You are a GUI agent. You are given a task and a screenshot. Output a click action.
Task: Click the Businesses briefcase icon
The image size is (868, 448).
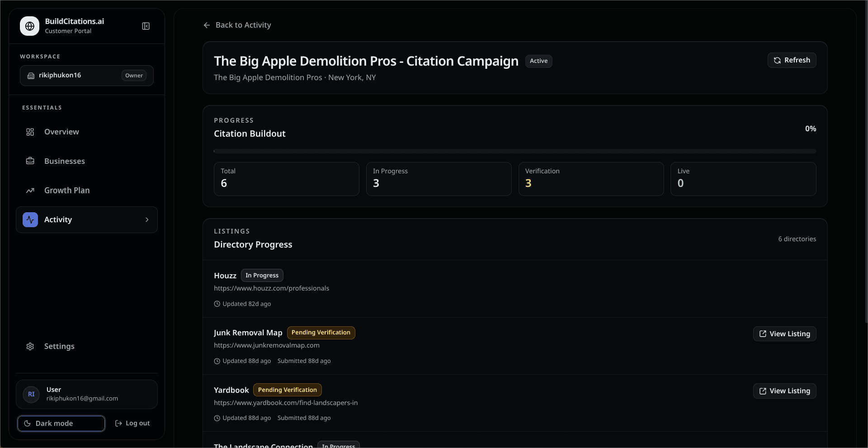tap(30, 161)
